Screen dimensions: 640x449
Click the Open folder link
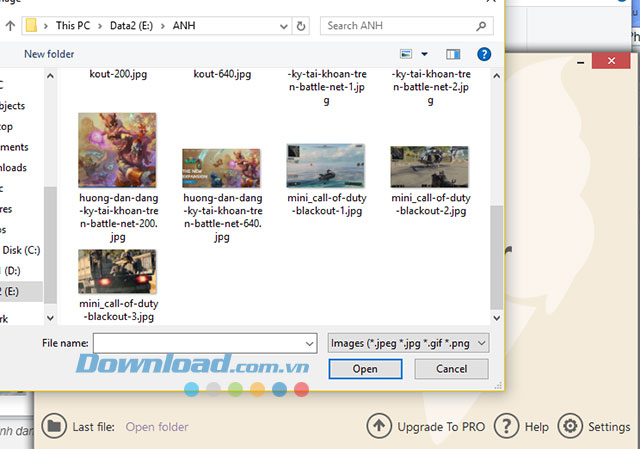point(157,427)
